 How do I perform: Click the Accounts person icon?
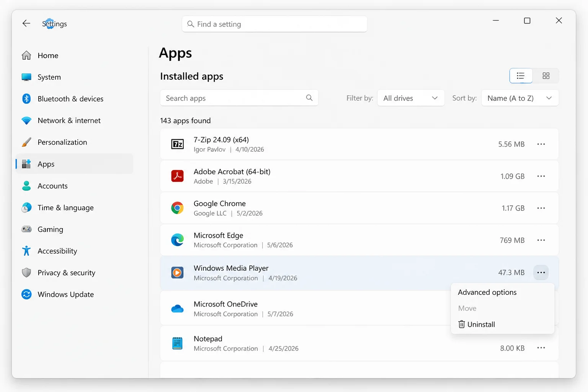pos(26,186)
